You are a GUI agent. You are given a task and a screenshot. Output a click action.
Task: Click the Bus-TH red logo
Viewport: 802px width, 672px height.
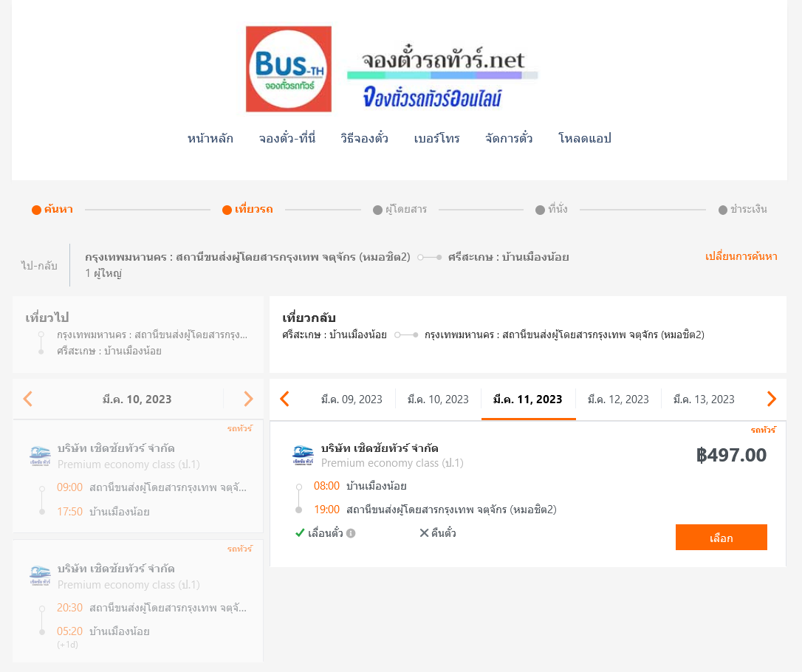(289, 69)
